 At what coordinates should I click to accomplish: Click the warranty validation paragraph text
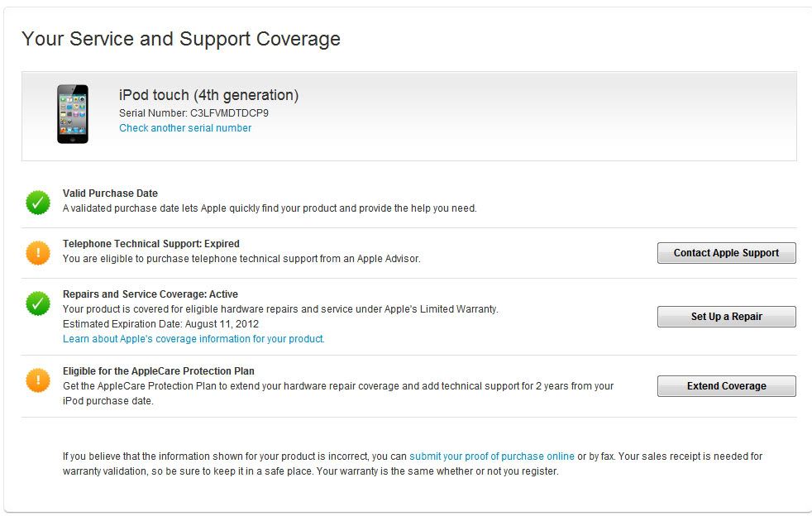[x=413, y=464]
